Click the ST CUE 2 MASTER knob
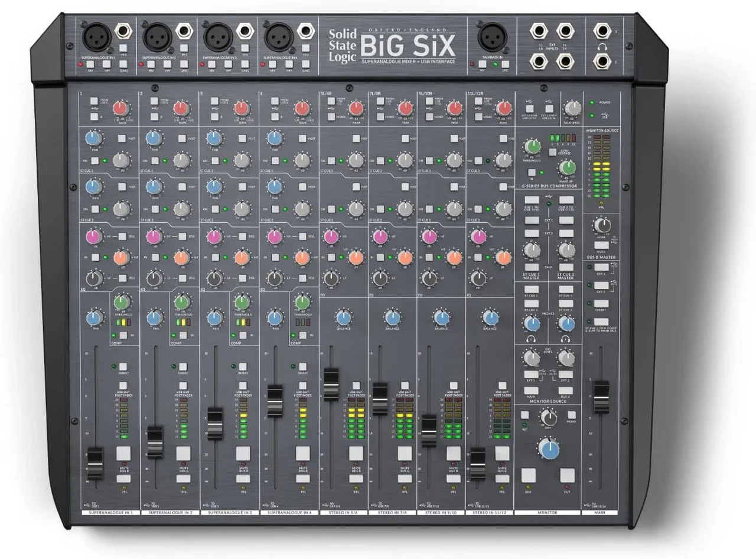The height and width of the screenshot is (559, 756). point(567,251)
